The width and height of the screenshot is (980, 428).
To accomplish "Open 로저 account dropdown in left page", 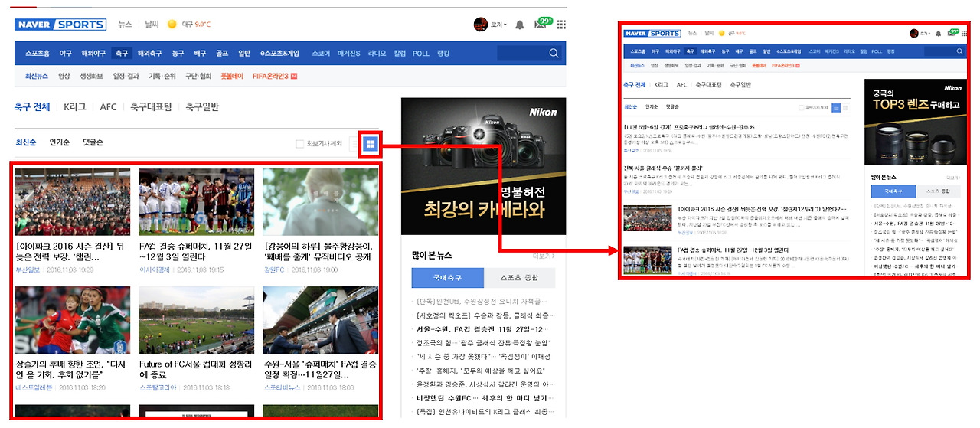I will (498, 25).
